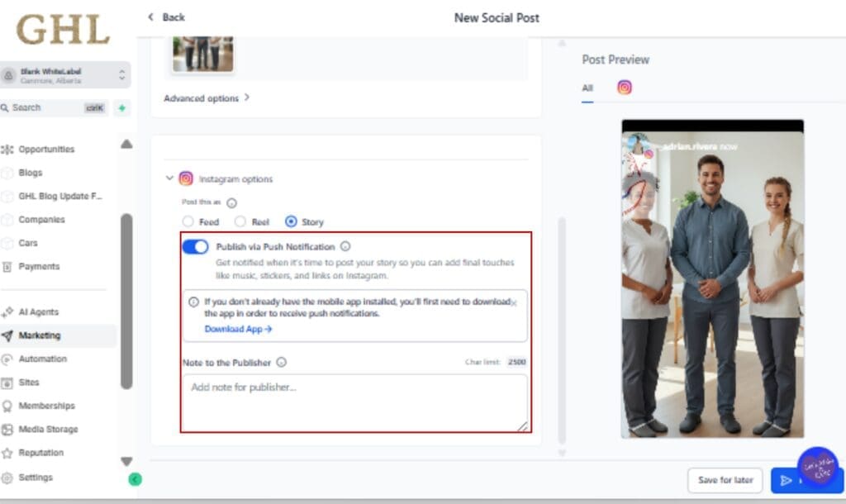
Task: Open Settings via the gear icon
Action: click(7, 478)
